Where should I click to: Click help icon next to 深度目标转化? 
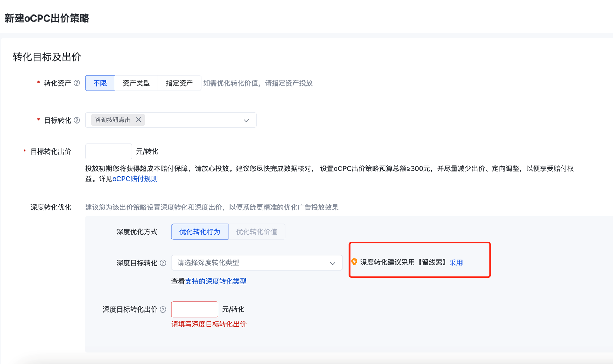click(x=163, y=263)
